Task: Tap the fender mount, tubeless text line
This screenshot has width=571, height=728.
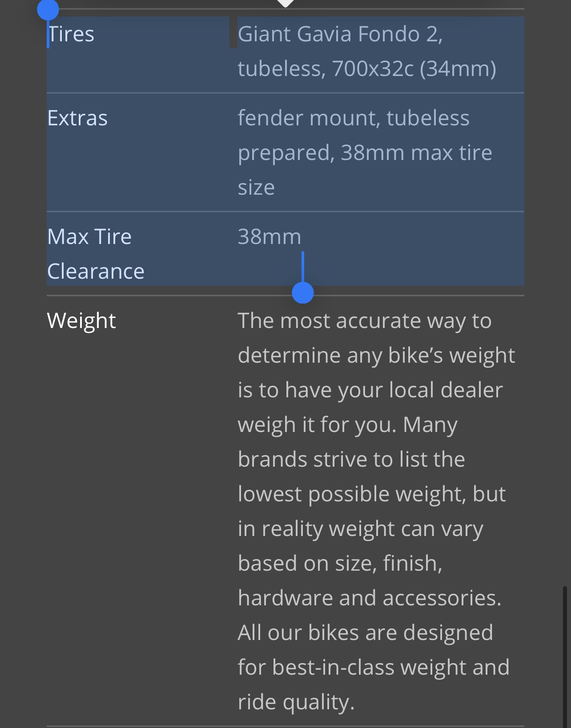Action: (354, 118)
